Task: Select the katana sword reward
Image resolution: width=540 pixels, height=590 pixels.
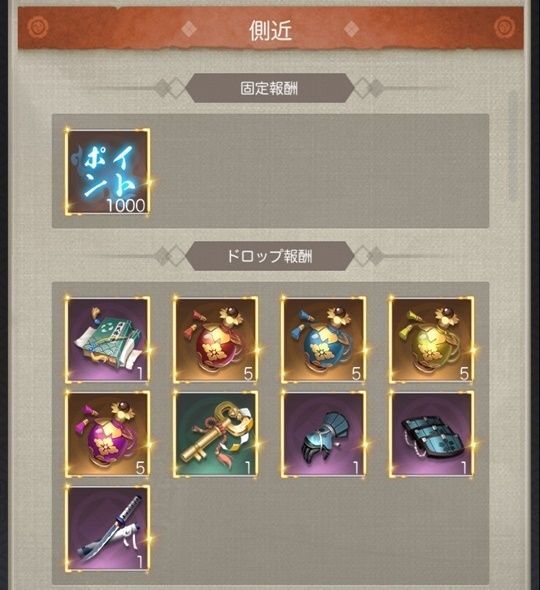Action: 108,529
